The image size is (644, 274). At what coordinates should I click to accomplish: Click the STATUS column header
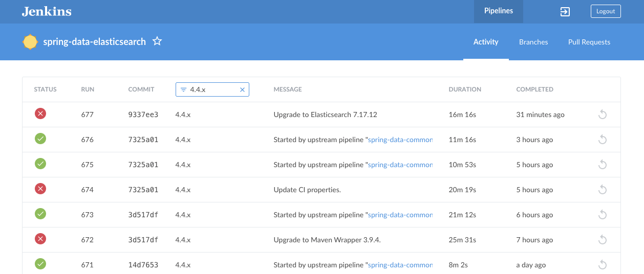click(x=46, y=89)
